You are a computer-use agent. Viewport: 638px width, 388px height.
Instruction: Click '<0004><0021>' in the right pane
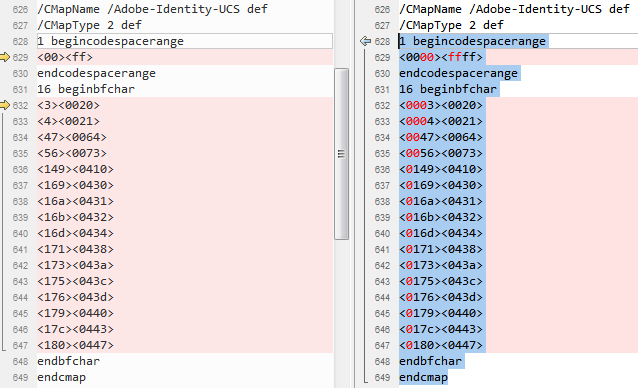[x=441, y=121]
